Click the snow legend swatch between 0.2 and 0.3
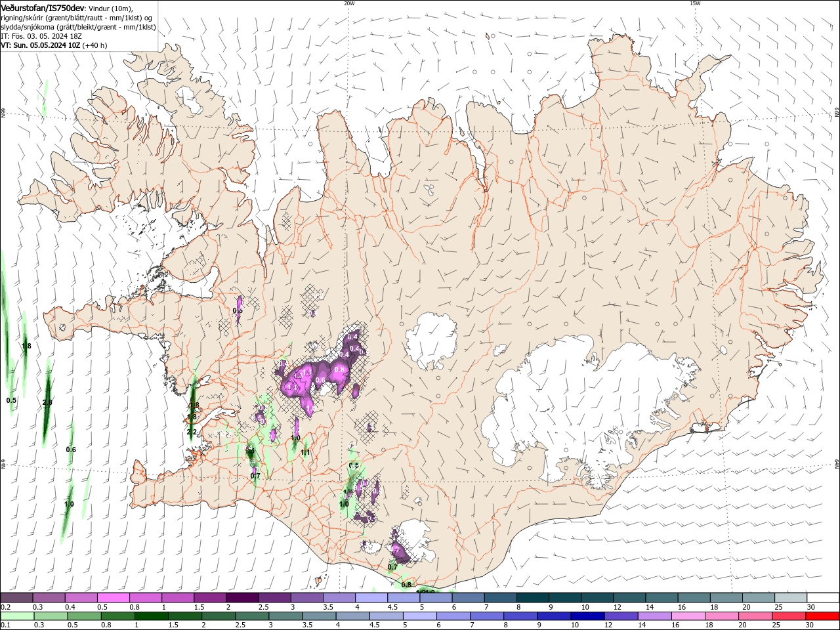This screenshot has height=630, width=840. point(16,598)
